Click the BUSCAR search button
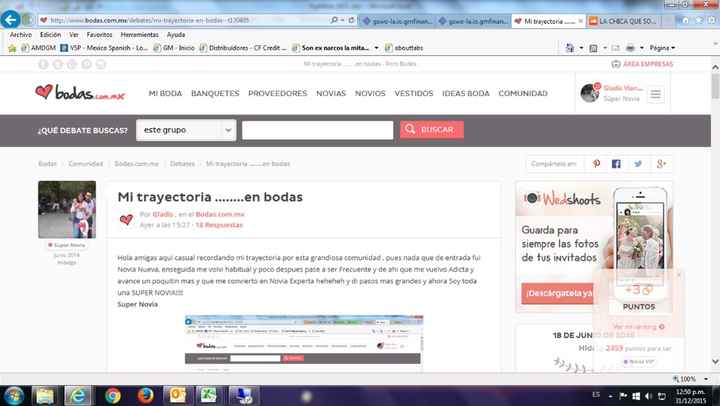The width and height of the screenshot is (720, 406). (x=432, y=130)
